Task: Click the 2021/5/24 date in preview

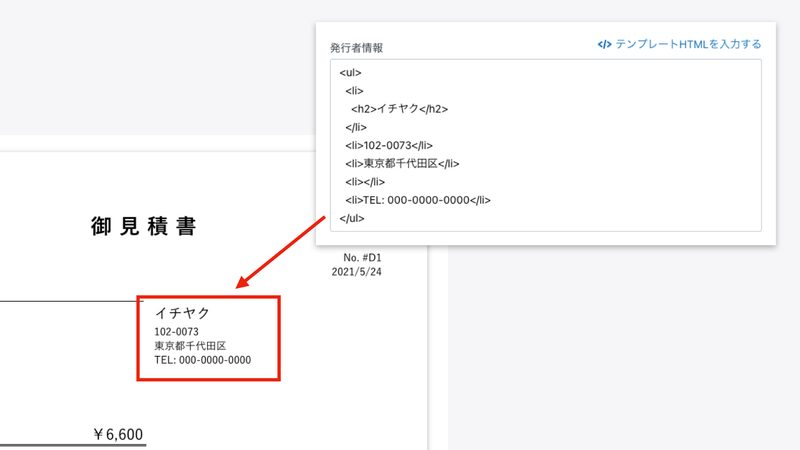Action: coord(357,272)
